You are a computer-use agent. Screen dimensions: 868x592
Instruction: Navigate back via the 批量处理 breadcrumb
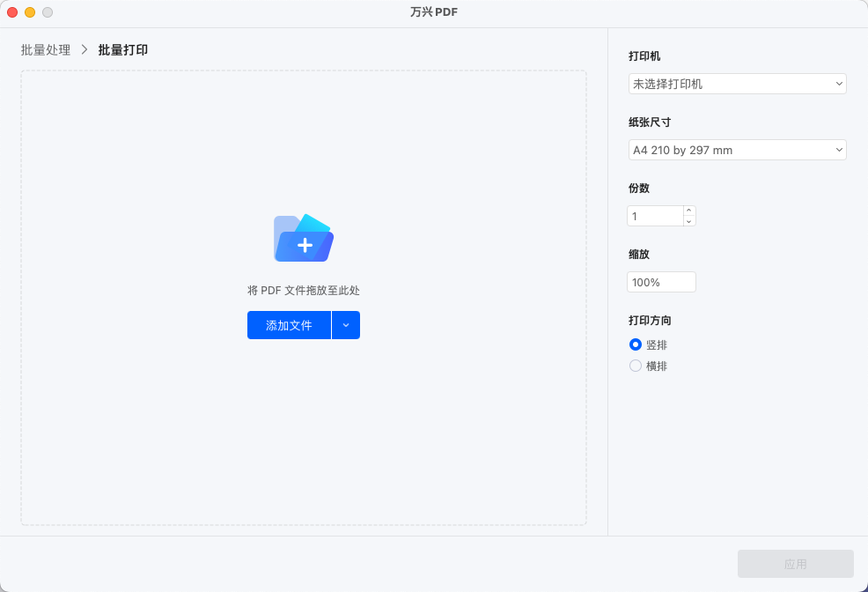click(44, 50)
